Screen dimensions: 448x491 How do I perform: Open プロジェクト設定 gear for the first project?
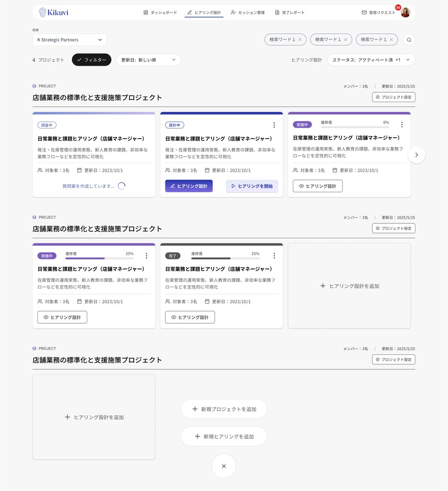coord(393,96)
